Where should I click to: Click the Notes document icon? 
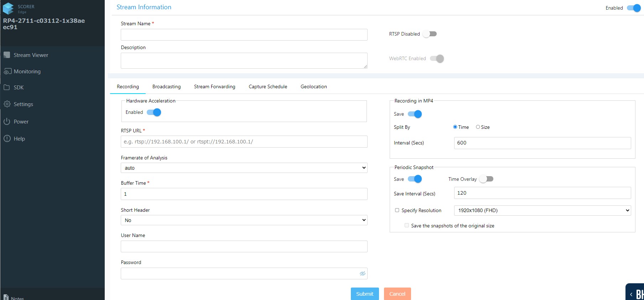[6, 297]
